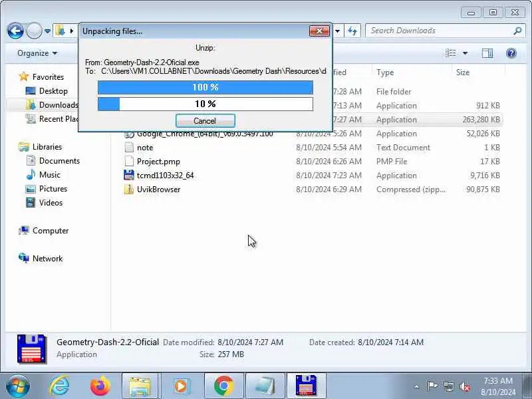Click the search magnifier icon
This screenshot has width=532, height=399.
pyautogui.click(x=517, y=31)
